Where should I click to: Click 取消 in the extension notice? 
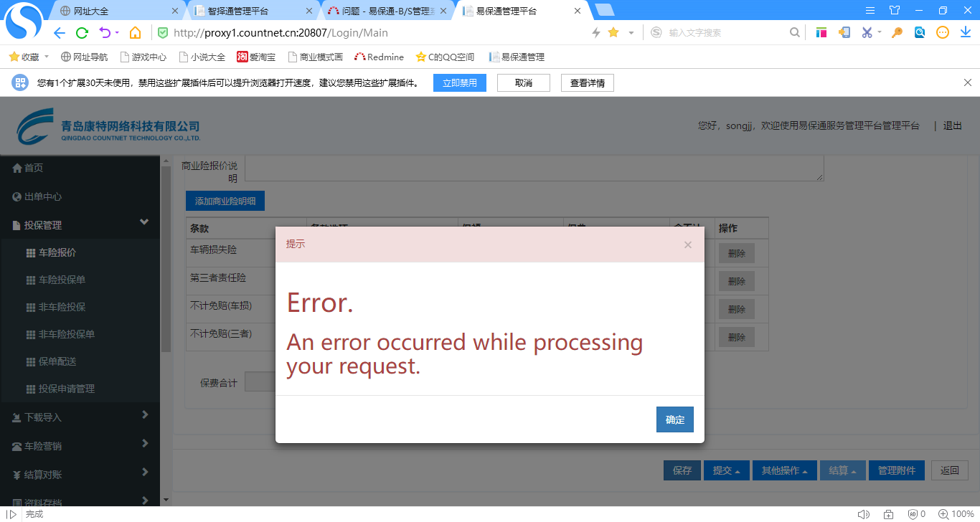pyautogui.click(x=524, y=83)
